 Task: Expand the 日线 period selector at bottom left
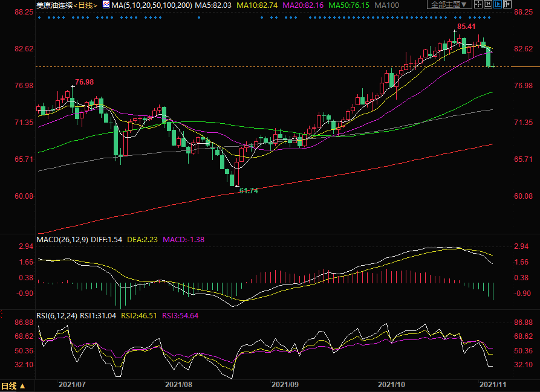point(13,386)
